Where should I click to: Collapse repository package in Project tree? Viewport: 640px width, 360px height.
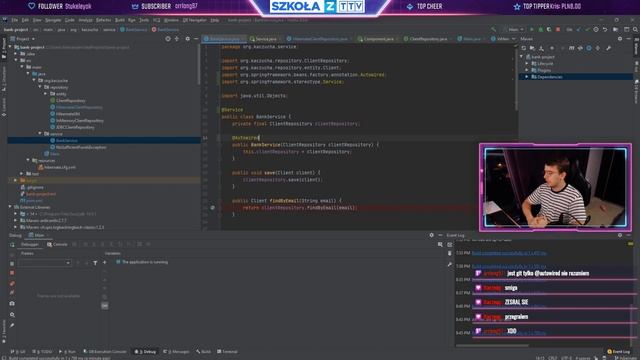pyautogui.click(x=40, y=87)
